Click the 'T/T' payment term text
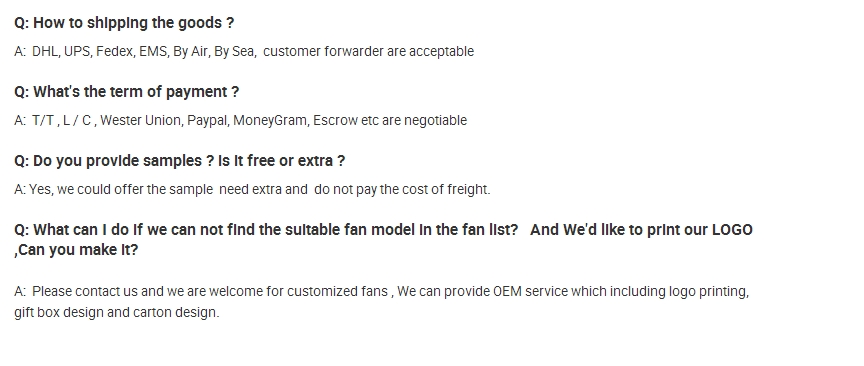Image resolution: width=864 pixels, height=366 pixels. coord(42,120)
